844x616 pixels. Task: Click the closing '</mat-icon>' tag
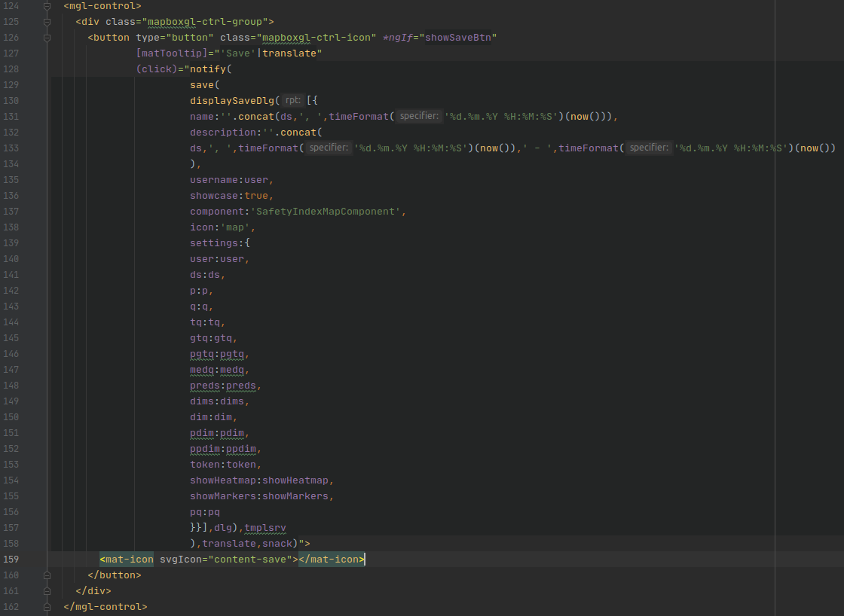332,560
